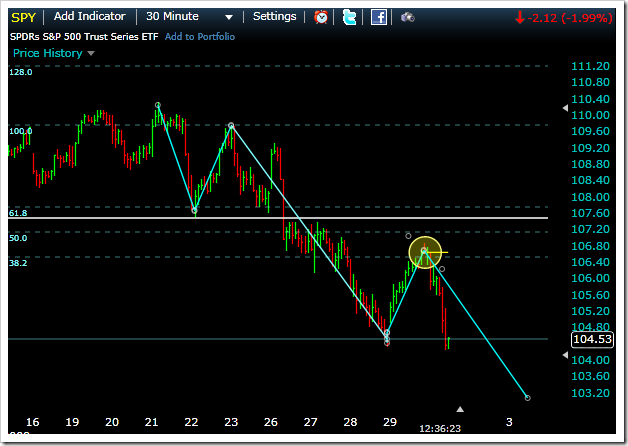
Task: Click the date label 3 on the time axis
Action: coord(509,422)
